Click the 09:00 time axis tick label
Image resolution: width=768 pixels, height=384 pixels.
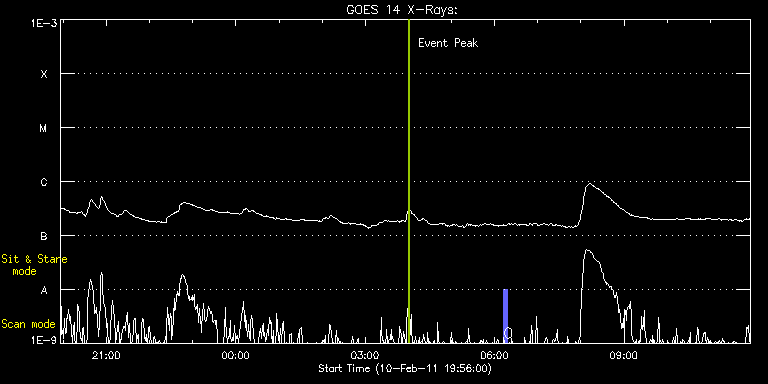[x=624, y=355]
